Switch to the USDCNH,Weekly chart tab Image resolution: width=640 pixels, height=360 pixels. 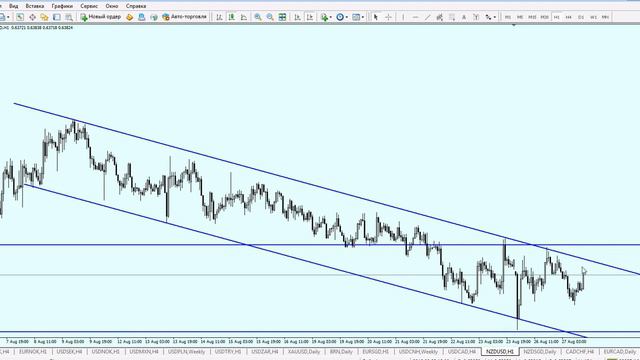coord(418,351)
